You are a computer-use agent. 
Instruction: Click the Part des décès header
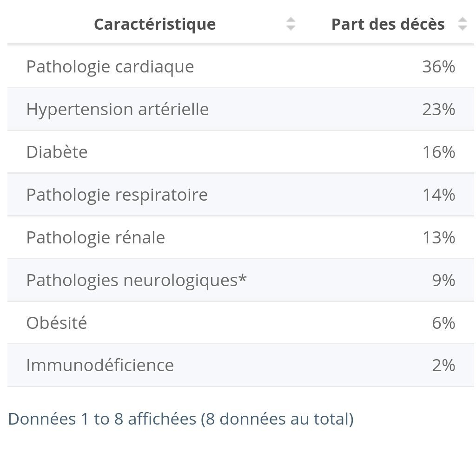point(388,24)
